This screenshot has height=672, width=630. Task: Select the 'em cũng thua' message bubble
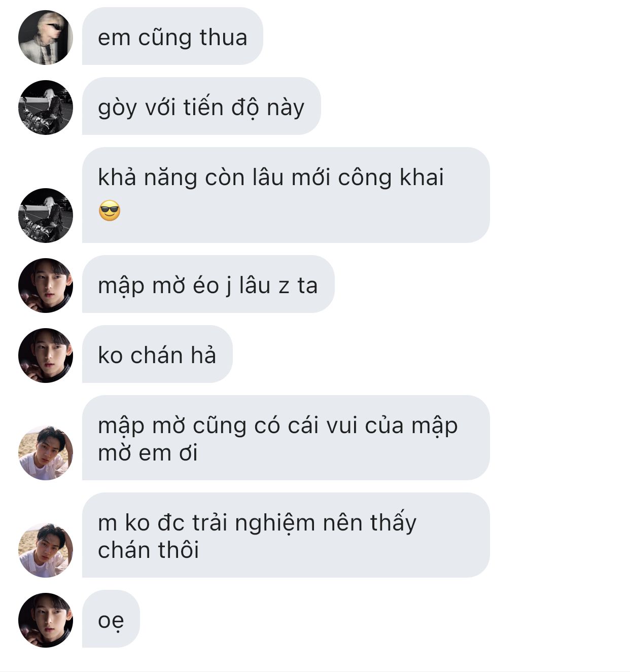click(172, 36)
